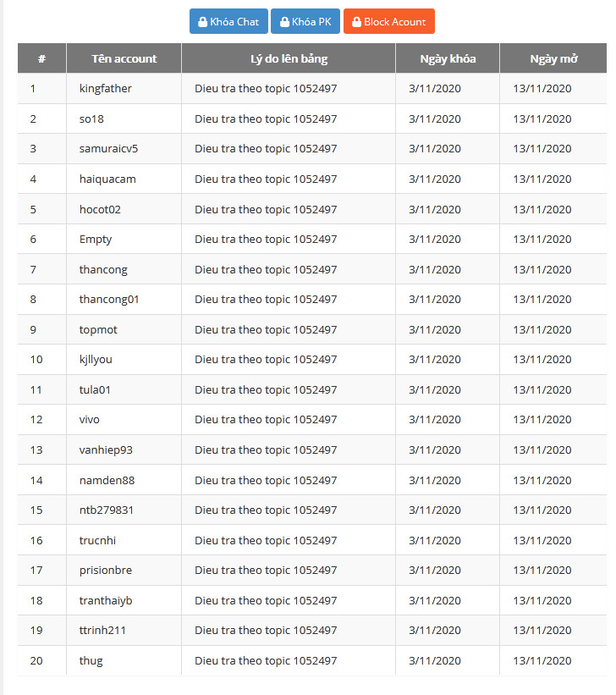Select the ttrinh211 account entry

coord(102,631)
